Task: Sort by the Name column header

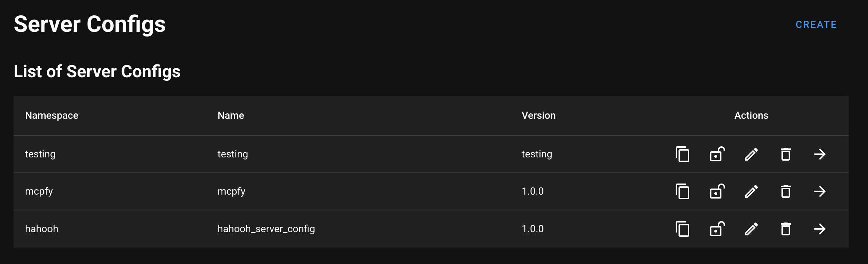Action: click(231, 115)
